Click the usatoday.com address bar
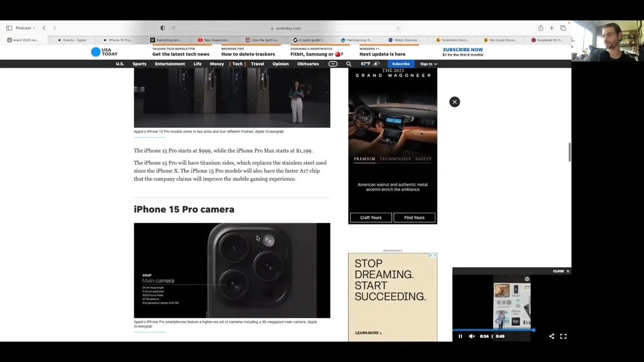644x362 pixels. pyautogui.click(x=285, y=28)
